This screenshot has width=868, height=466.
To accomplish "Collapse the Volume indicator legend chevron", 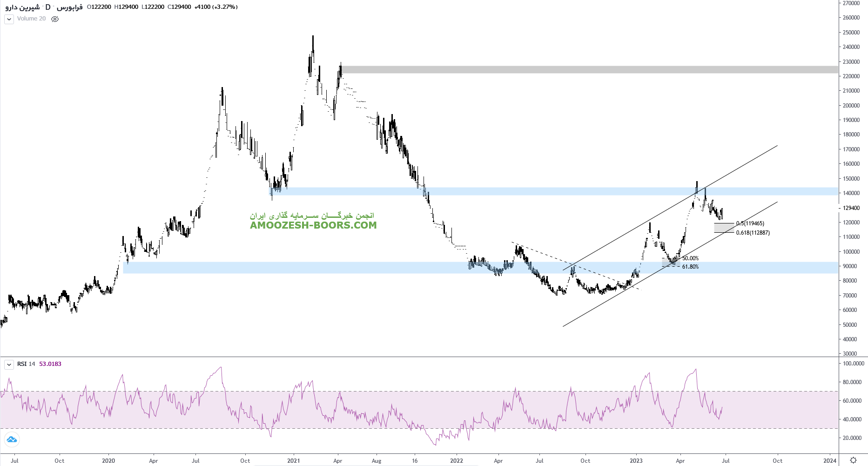I will (x=9, y=19).
